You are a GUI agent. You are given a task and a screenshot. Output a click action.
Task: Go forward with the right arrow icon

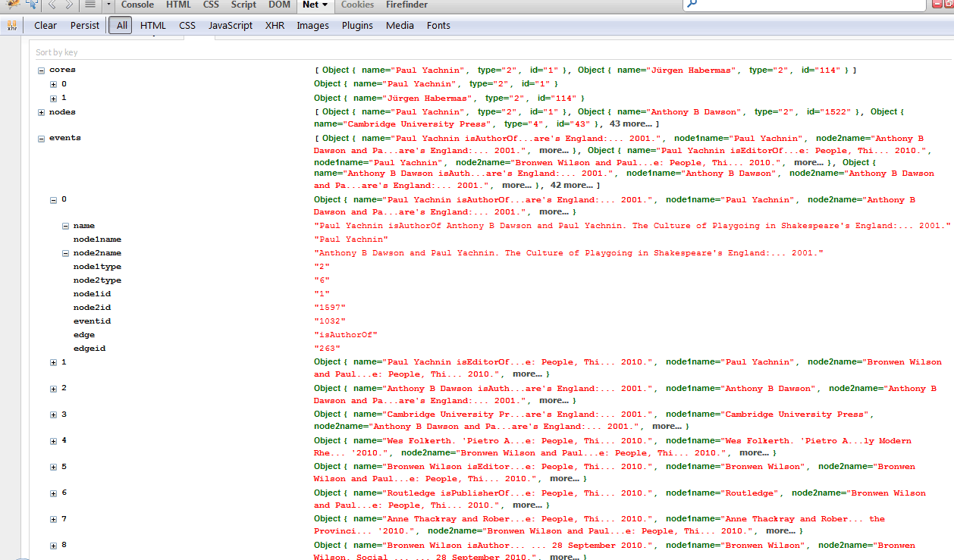69,5
